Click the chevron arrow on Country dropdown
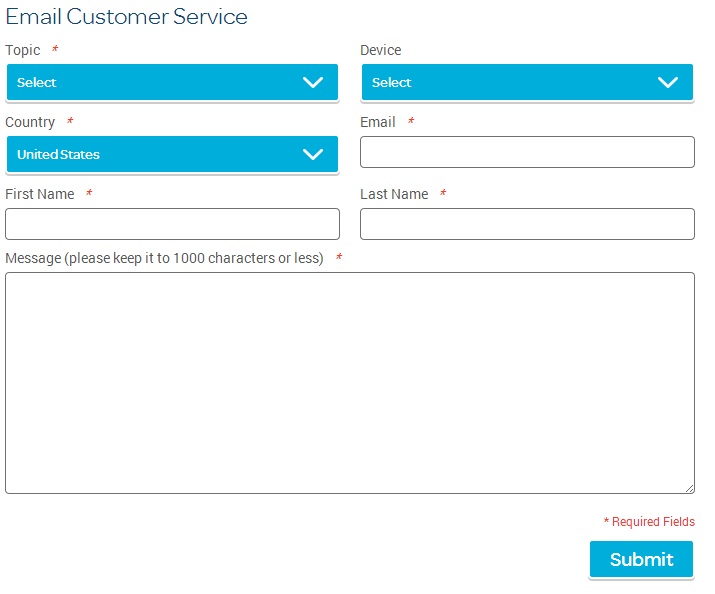715x594 pixels. coord(313,155)
